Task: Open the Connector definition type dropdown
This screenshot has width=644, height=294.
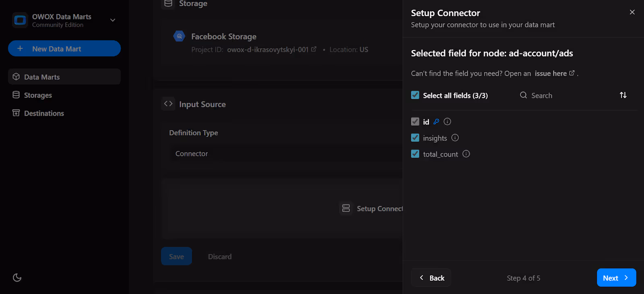Action: tap(286, 153)
